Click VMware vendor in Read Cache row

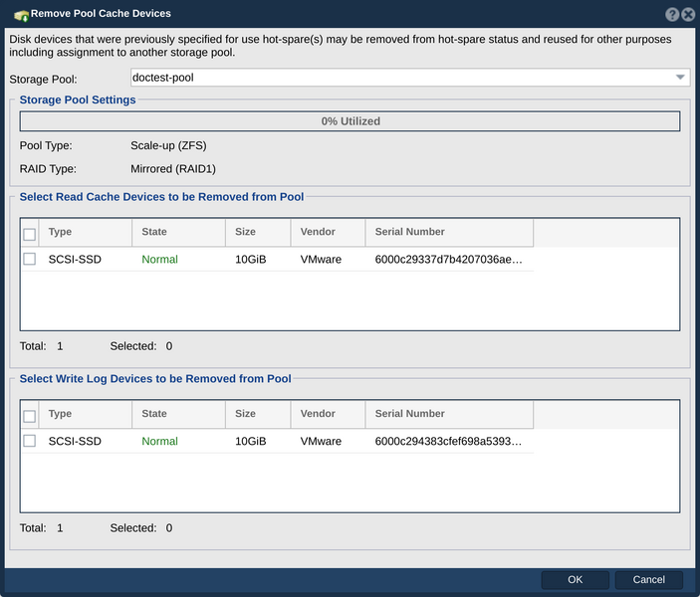pos(321,260)
